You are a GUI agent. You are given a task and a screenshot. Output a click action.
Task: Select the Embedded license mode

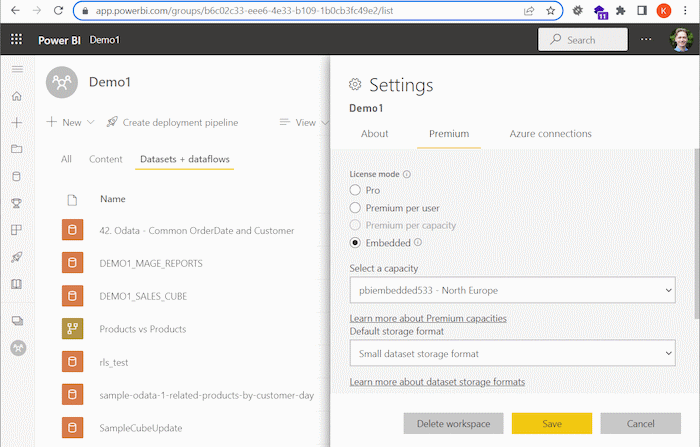tap(355, 242)
